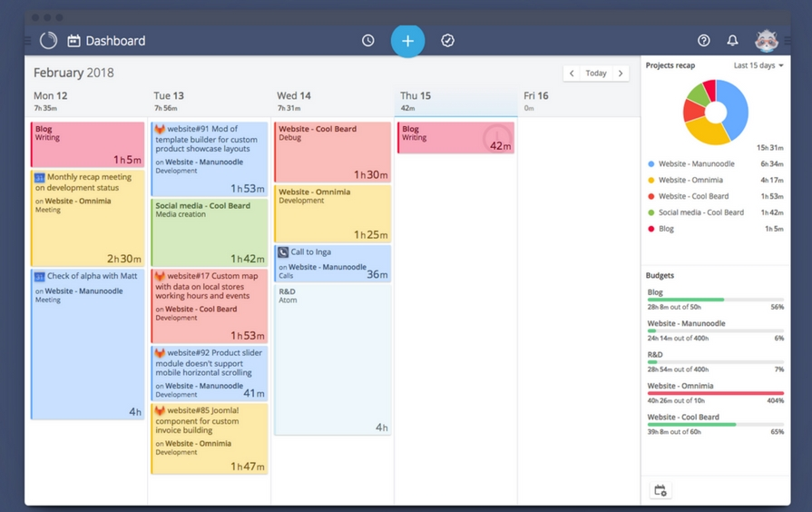Image resolution: width=812 pixels, height=512 pixels.
Task: Click the 15h 31m total under pie chart
Action: coord(769,148)
